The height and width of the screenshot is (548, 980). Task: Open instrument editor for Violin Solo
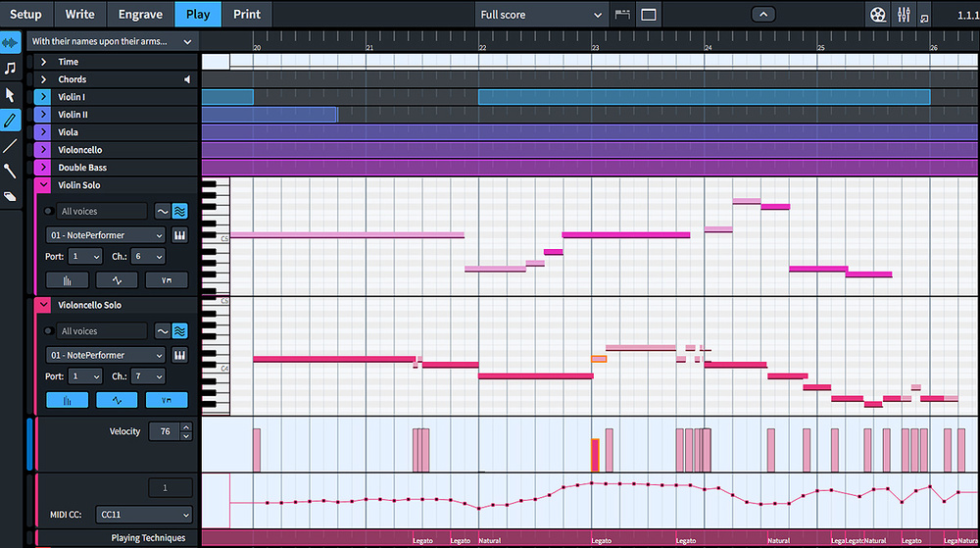(x=180, y=235)
